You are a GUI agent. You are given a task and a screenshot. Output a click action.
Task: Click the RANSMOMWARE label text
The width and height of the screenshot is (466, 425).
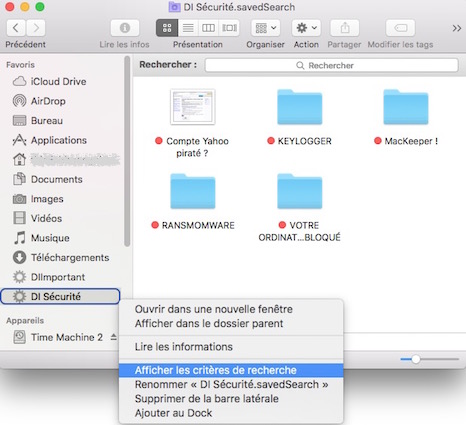[x=198, y=225]
